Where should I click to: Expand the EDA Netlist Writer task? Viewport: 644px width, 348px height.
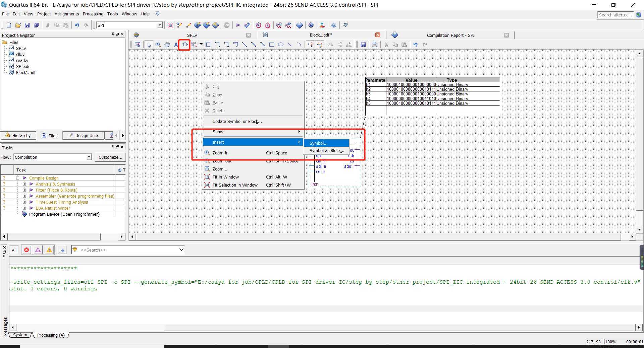pos(24,208)
